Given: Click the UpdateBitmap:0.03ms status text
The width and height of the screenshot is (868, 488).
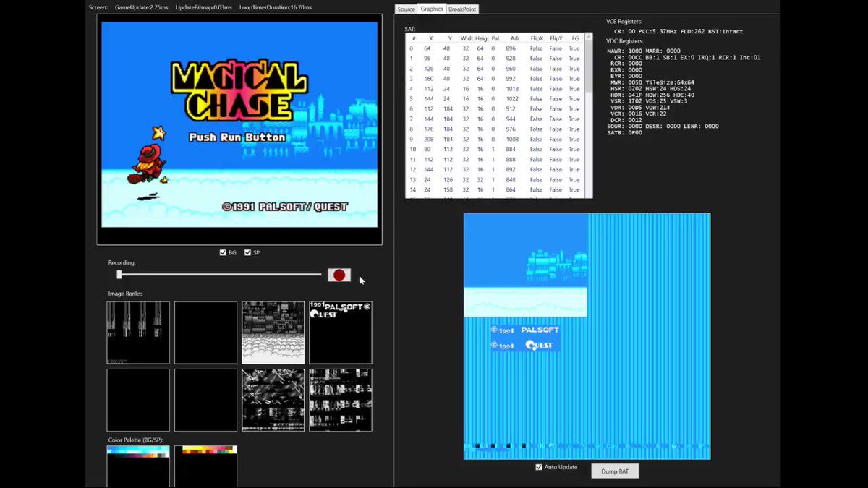Looking at the screenshot, I should [x=203, y=7].
